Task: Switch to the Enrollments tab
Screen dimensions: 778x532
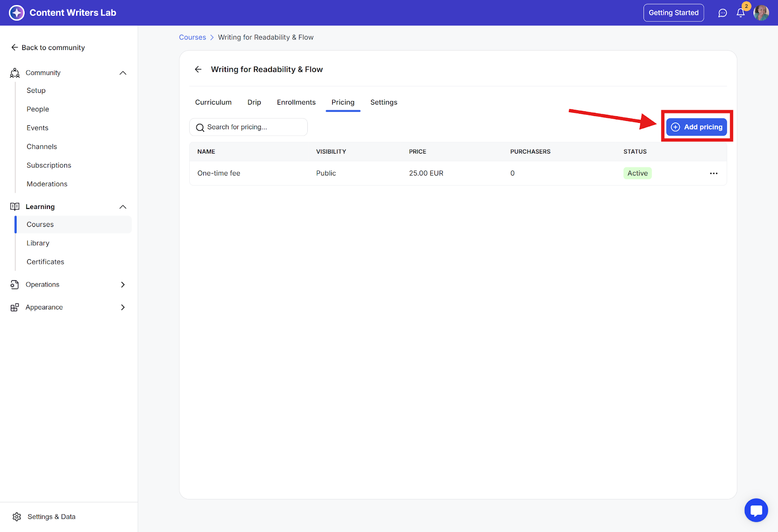Action: tap(296, 103)
